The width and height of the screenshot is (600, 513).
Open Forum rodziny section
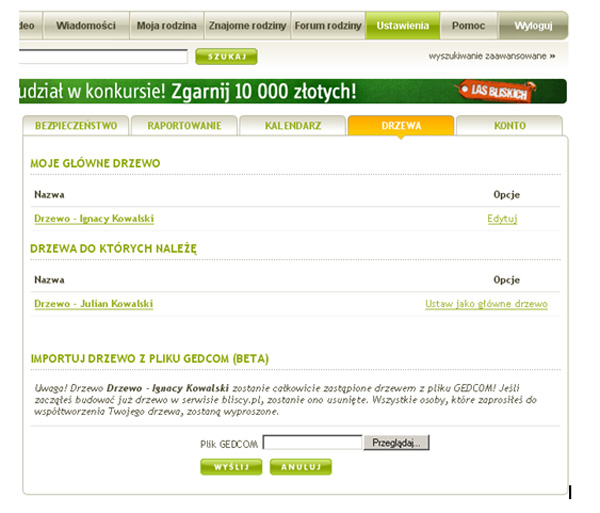(x=328, y=26)
